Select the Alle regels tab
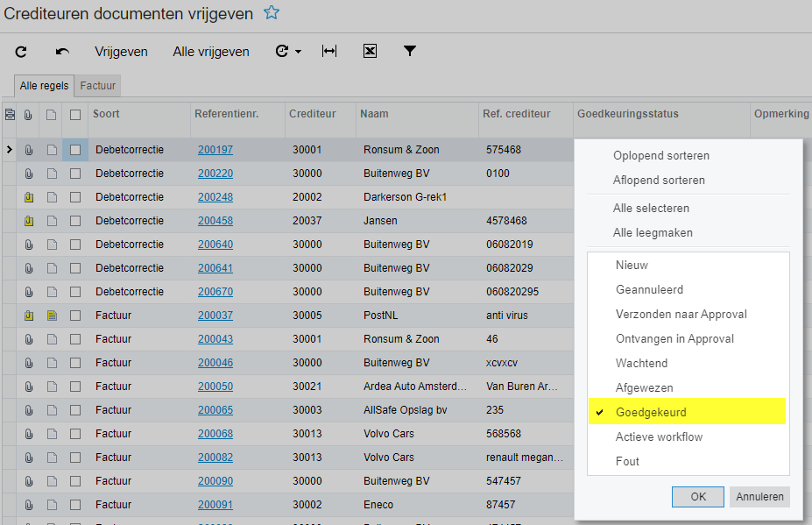The height and width of the screenshot is (525, 812). click(44, 86)
